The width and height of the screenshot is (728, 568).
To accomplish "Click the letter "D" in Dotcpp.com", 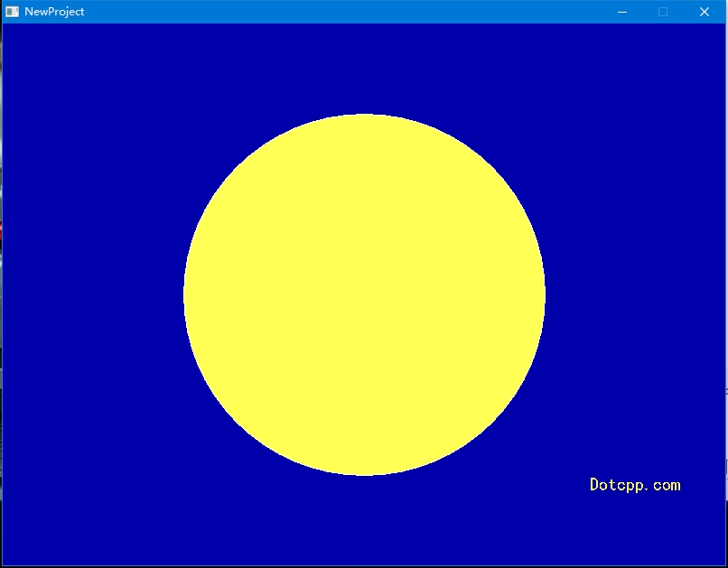I will click(x=595, y=485).
